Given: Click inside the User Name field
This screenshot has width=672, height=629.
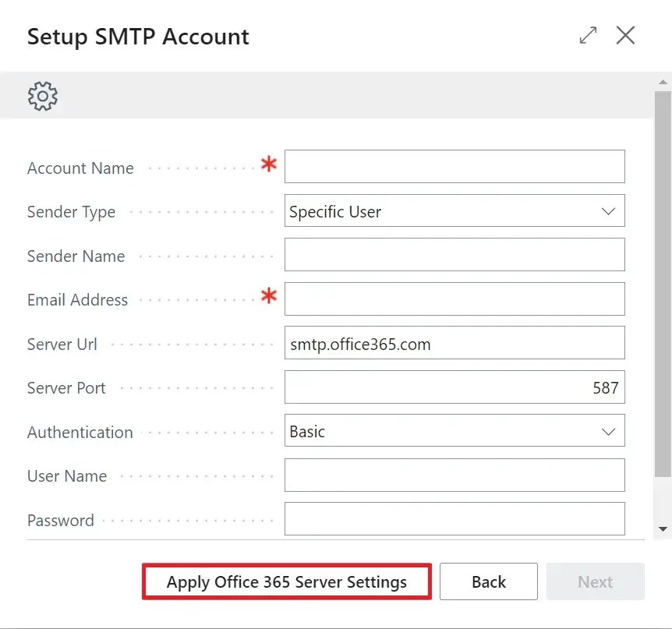Looking at the screenshot, I should pyautogui.click(x=454, y=475).
